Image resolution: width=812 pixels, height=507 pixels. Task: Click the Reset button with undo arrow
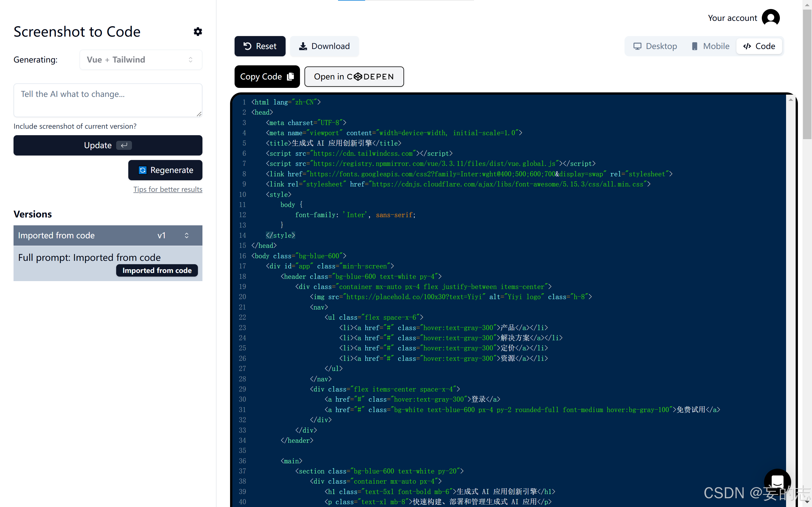(260, 46)
